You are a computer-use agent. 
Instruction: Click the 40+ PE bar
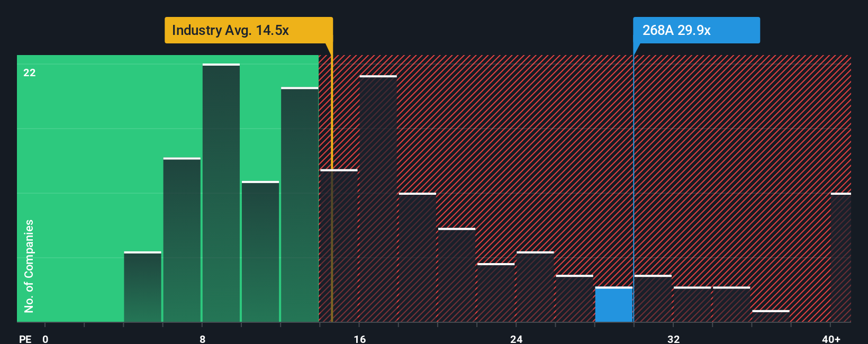click(x=841, y=257)
